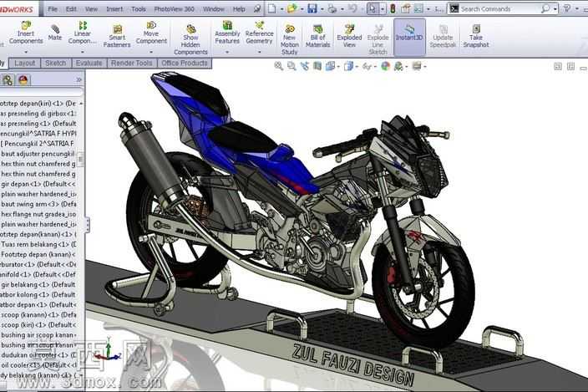
Task: Click the ConfigurationManager tab icon
Action: point(8,79)
